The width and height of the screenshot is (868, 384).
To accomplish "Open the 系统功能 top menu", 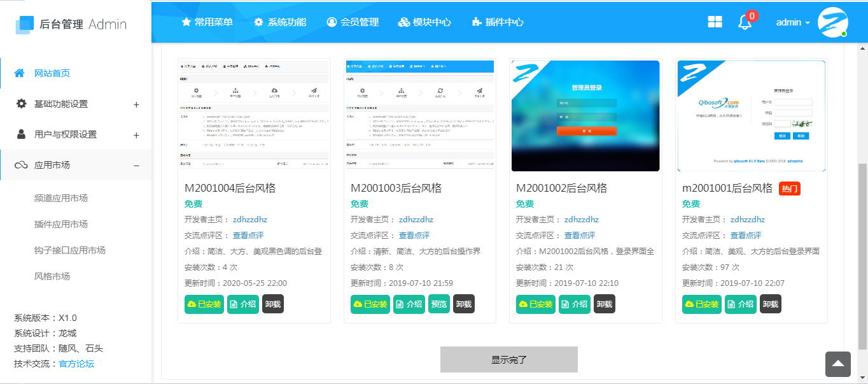I will 280,22.
